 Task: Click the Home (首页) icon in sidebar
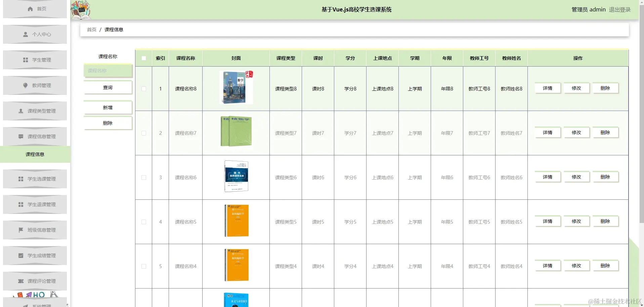[30, 9]
